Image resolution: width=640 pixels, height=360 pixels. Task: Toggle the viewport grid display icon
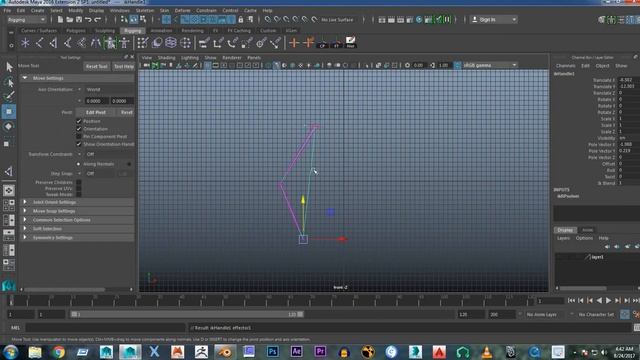tap(208, 65)
